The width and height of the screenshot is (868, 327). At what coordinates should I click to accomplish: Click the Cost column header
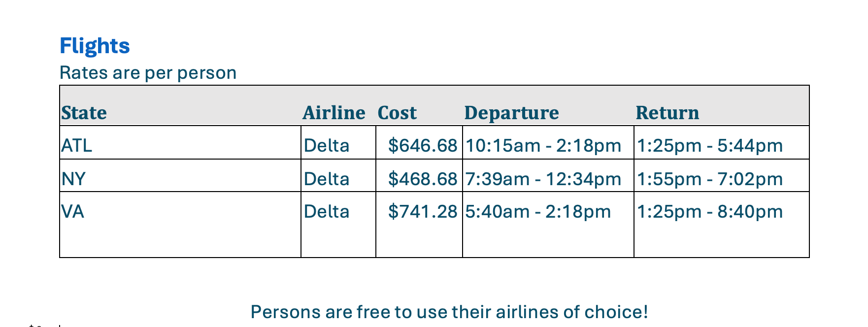pos(397,113)
